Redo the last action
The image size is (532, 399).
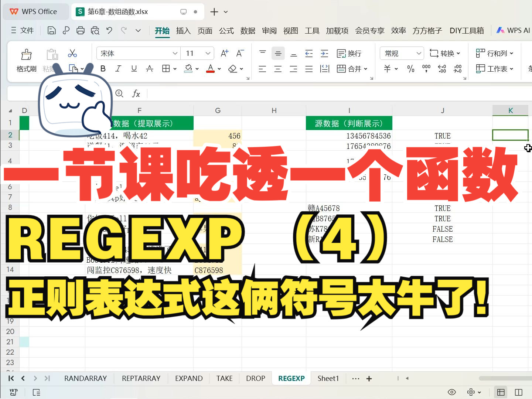click(124, 31)
